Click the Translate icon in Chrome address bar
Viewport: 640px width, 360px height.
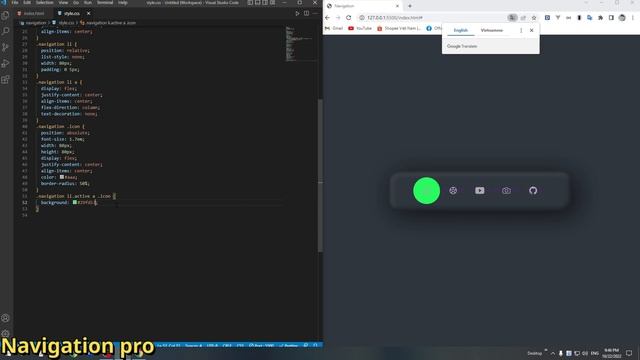(512, 18)
